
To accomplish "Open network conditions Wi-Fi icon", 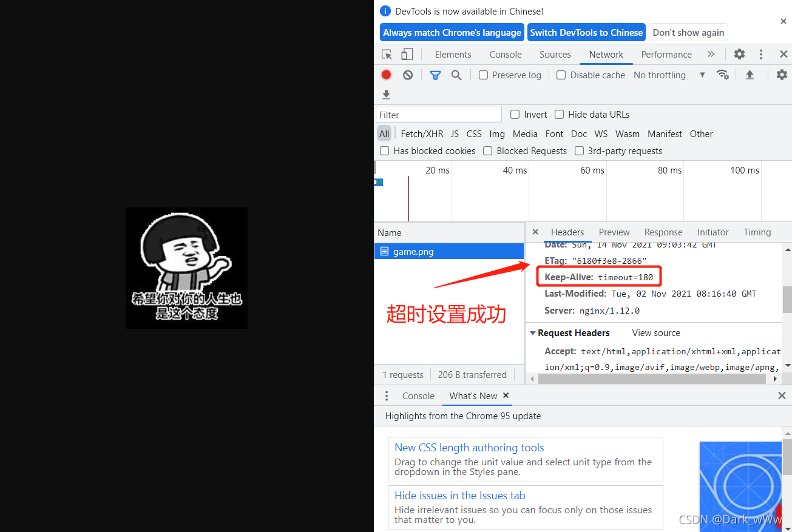I will coord(722,75).
